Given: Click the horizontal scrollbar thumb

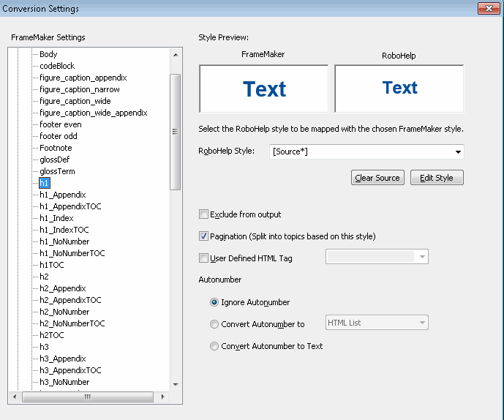Looking at the screenshot, I should pos(88,397).
